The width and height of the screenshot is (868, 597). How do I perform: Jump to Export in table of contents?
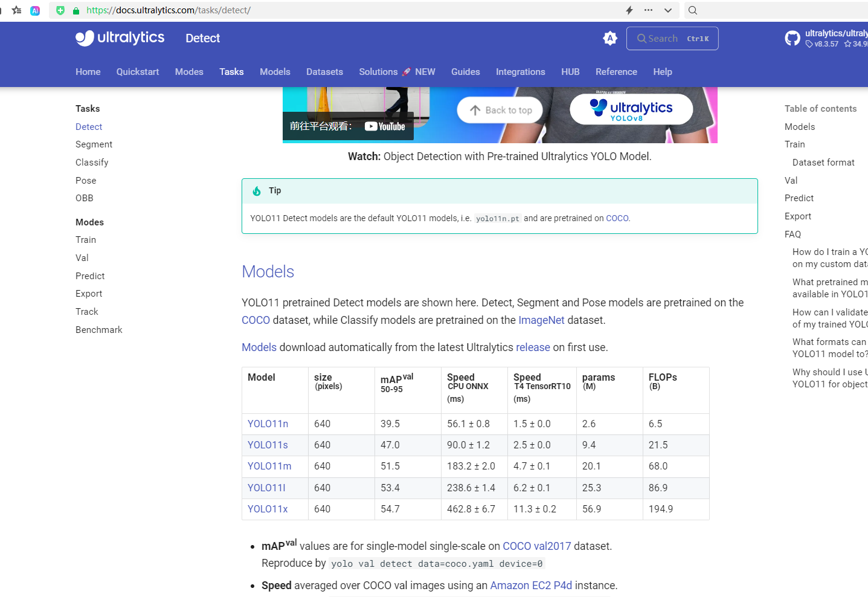(798, 216)
